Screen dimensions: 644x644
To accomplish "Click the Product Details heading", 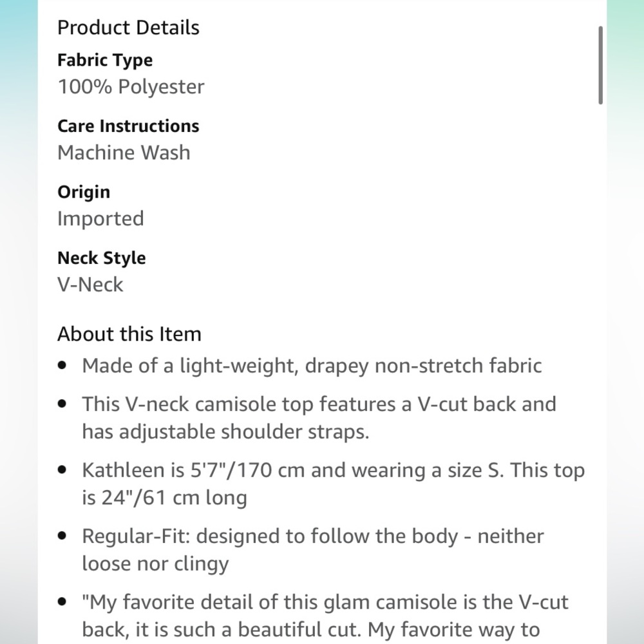I will point(128,28).
